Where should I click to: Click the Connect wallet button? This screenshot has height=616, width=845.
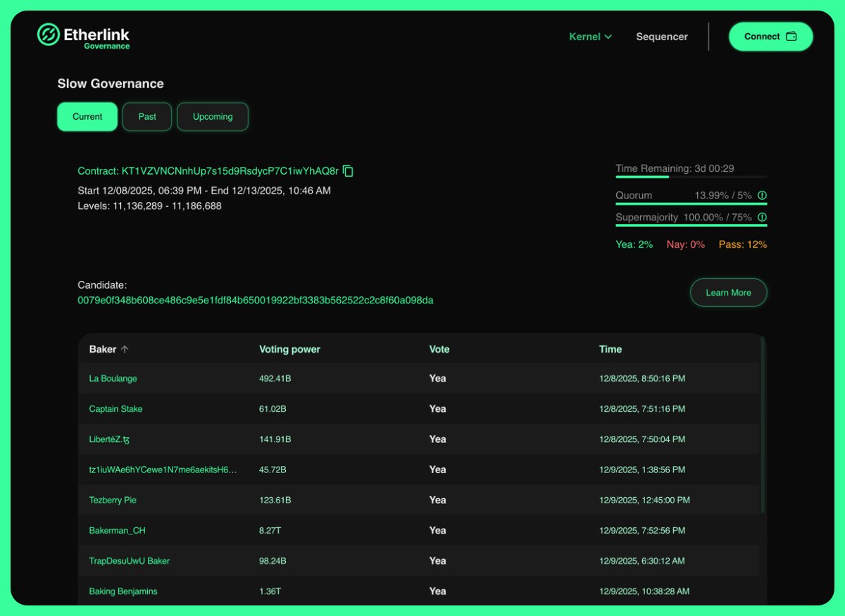(x=770, y=37)
